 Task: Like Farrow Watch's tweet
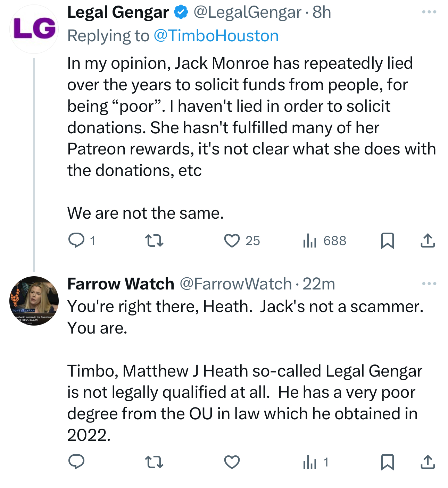tap(232, 462)
